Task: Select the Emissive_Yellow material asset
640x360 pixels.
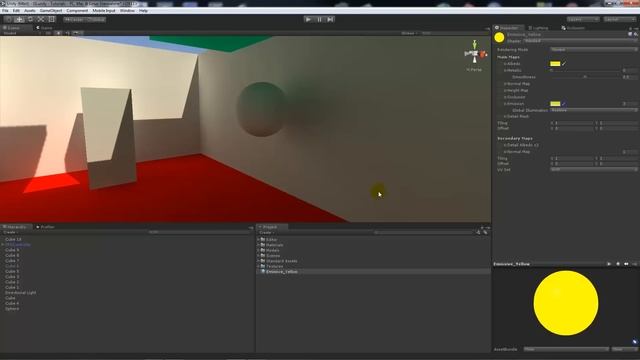Action: [282, 271]
